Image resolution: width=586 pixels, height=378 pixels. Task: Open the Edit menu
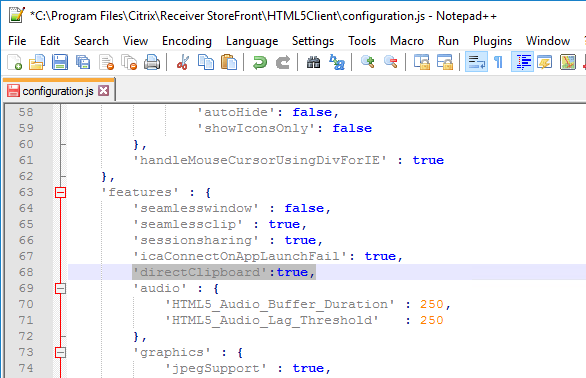tap(50, 41)
